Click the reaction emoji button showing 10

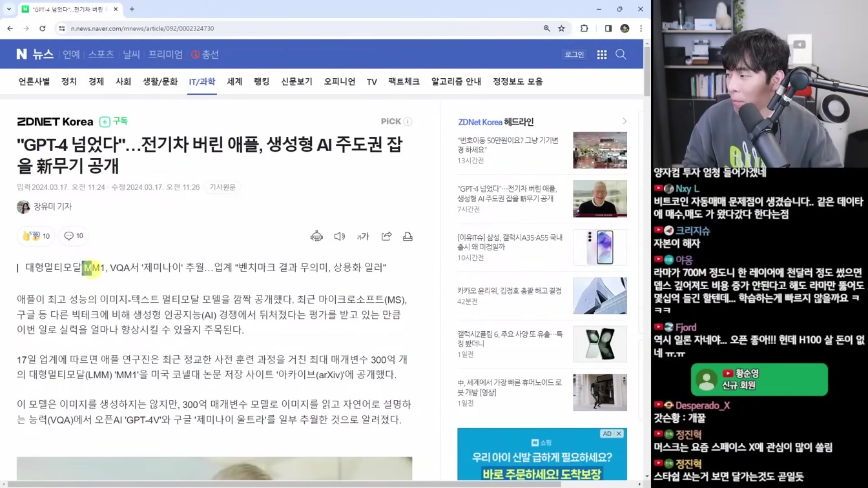tap(36, 236)
